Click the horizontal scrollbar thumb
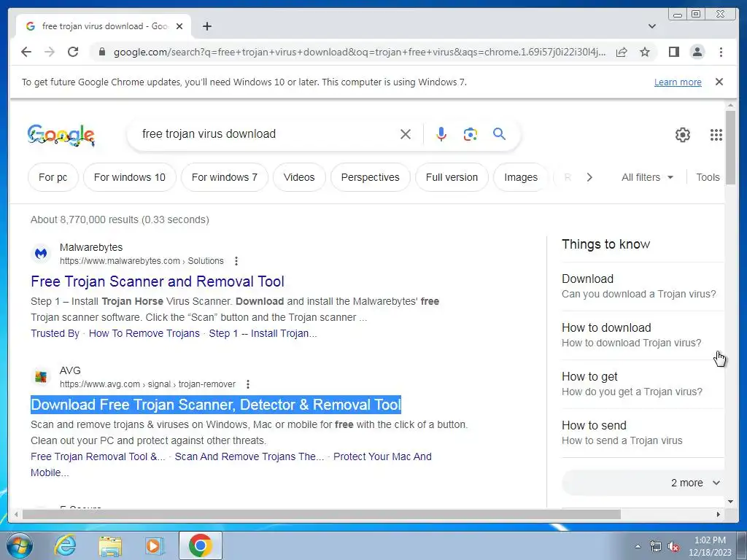747x560 pixels. click(322, 515)
